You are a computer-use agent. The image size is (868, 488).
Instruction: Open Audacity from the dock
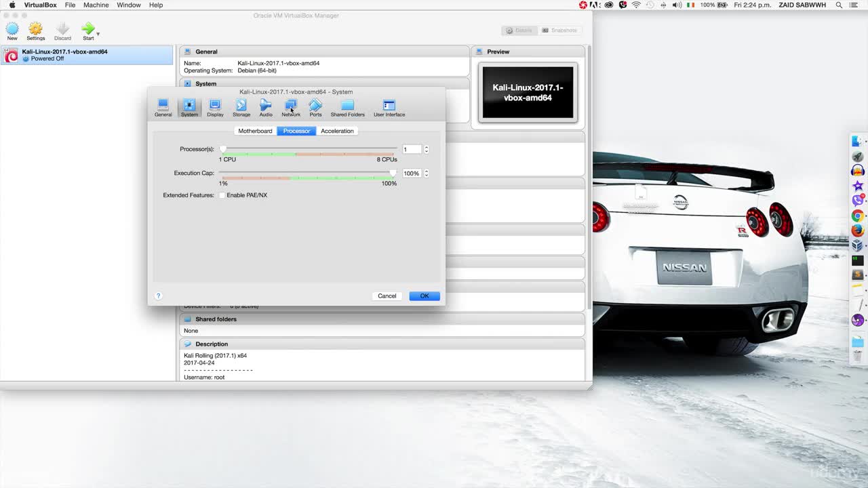point(858,171)
